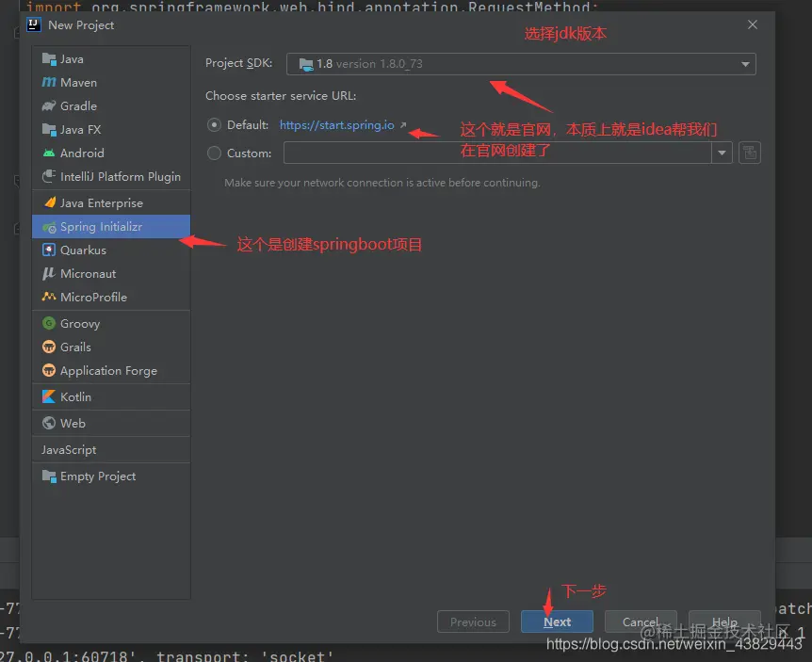Click the Java FX folder icon
812x662 pixels.
(49, 129)
